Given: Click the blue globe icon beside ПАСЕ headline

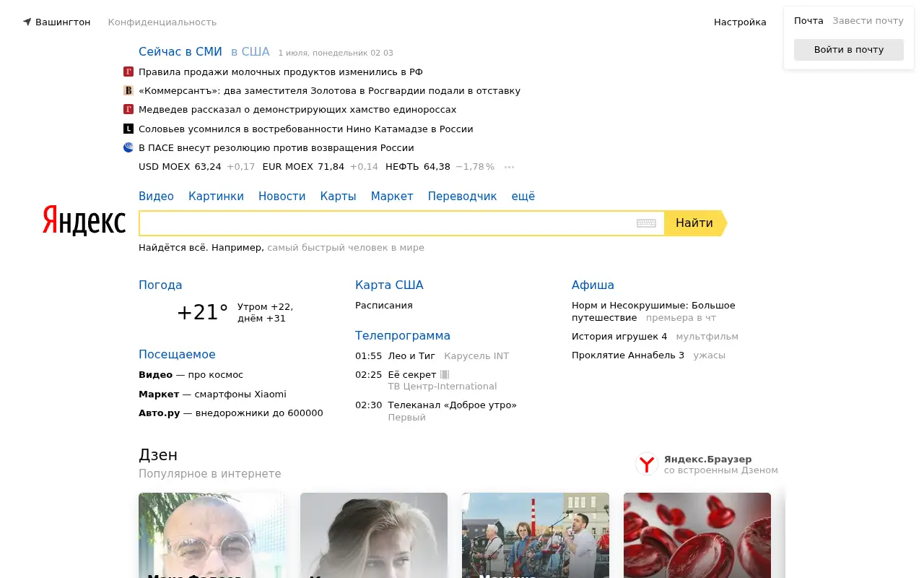Looking at the screenshot, I should tap(128, 147).
